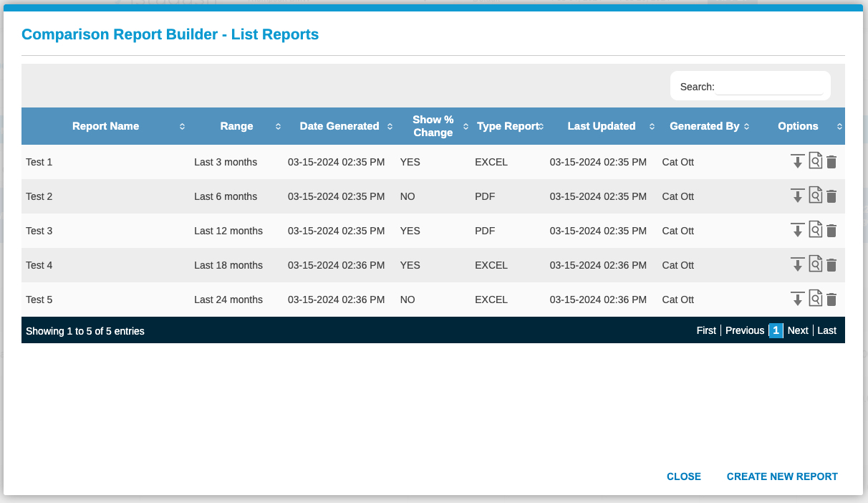
Task: Download the Test 1 report
Action: click(x=797, y=161)
